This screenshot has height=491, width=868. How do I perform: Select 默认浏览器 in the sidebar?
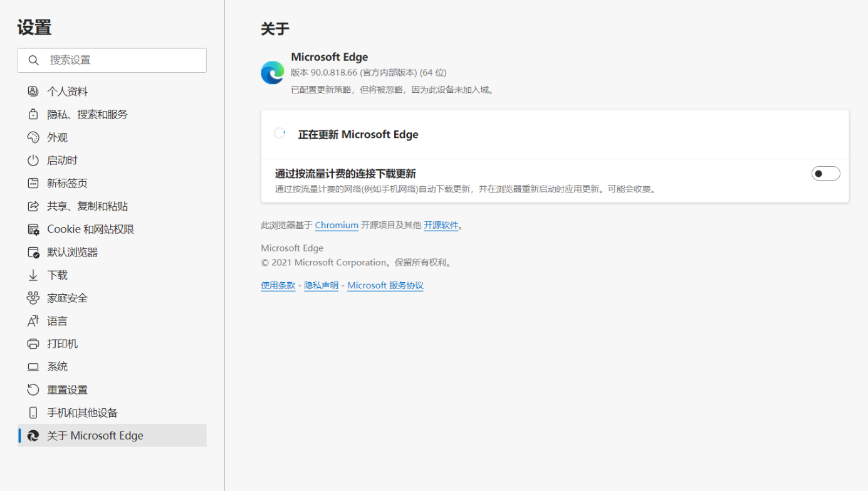tap(112, 252)
